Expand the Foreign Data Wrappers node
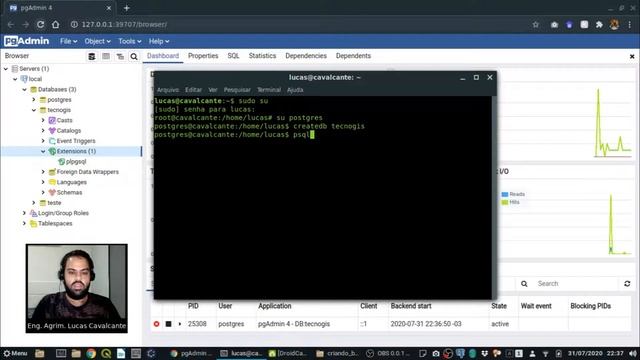The image size is (640, 360). pos(43,172)
